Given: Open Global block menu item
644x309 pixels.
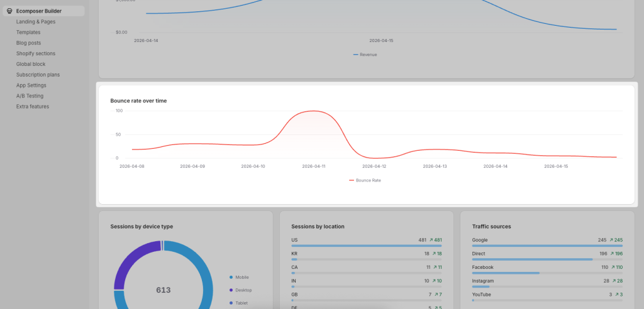Looking at the screenshot, I should (x=31, y=64).
